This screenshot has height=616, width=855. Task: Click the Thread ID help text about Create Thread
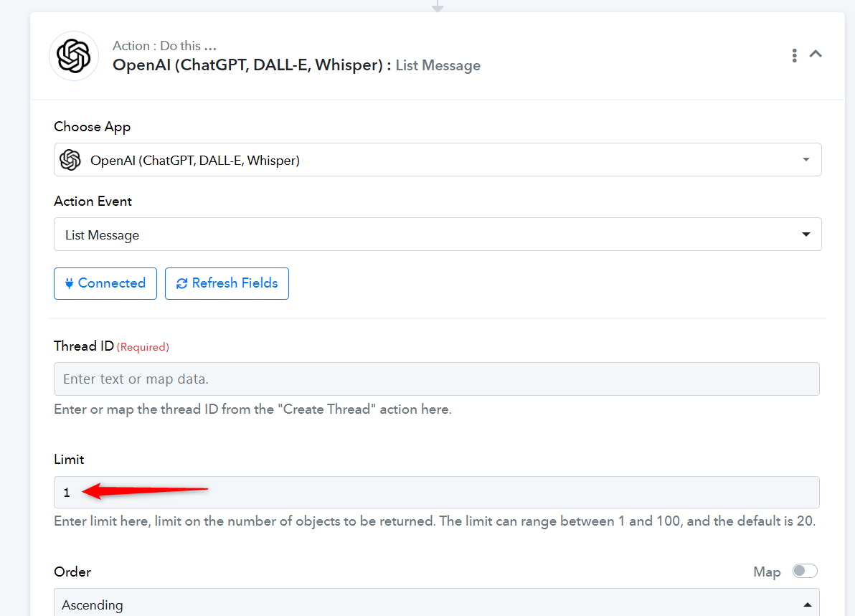tap(252, 409)
